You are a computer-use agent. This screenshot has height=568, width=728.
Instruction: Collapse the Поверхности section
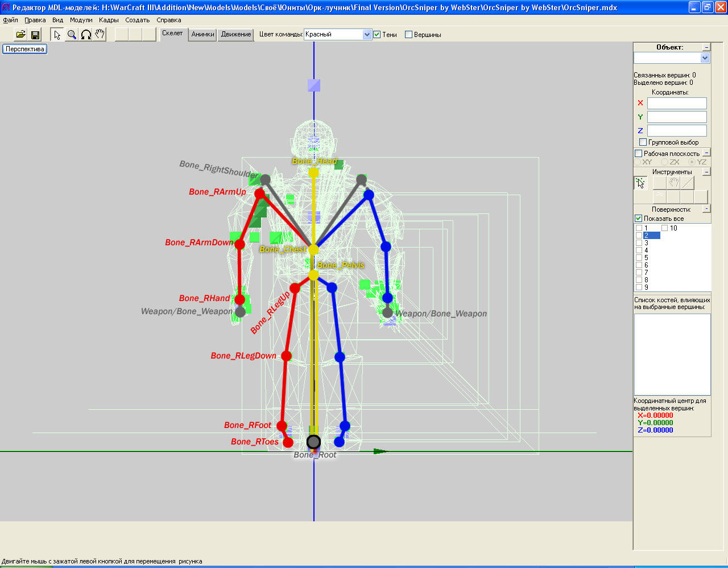[706, 209]
